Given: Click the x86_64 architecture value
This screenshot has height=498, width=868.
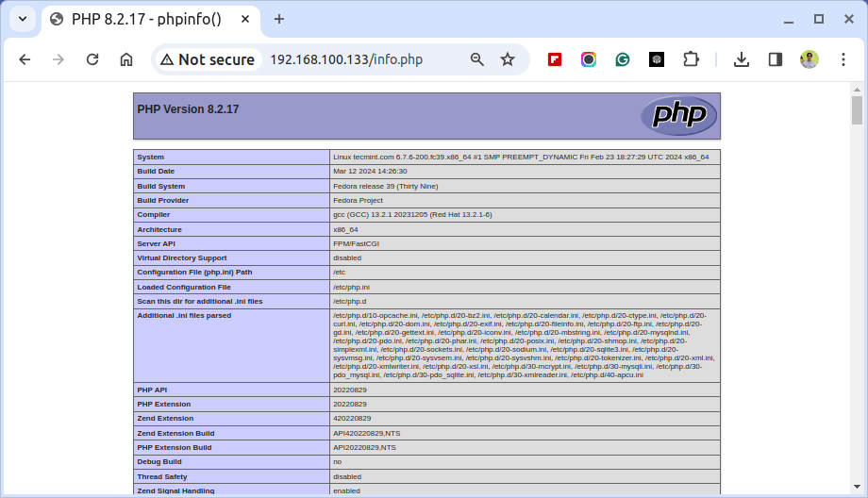Looking at the screenshot, I should click(345, 229).
